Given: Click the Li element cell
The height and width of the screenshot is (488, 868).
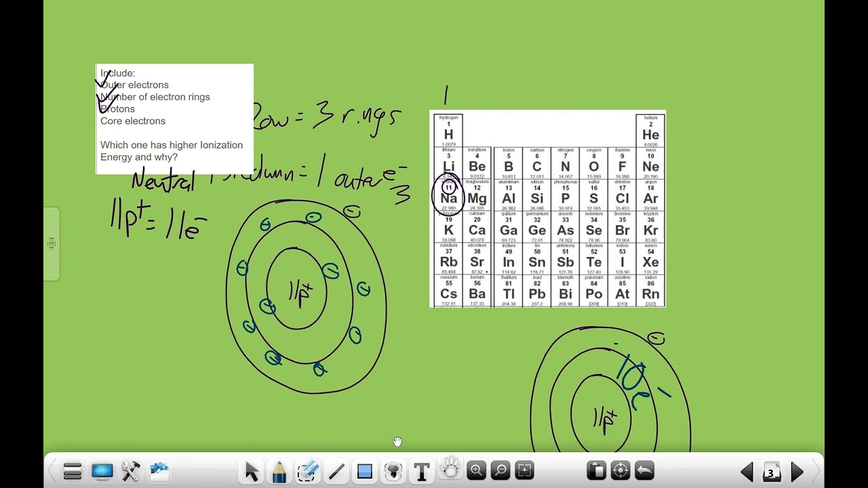Looking at the screenshot, I should 448,163.
